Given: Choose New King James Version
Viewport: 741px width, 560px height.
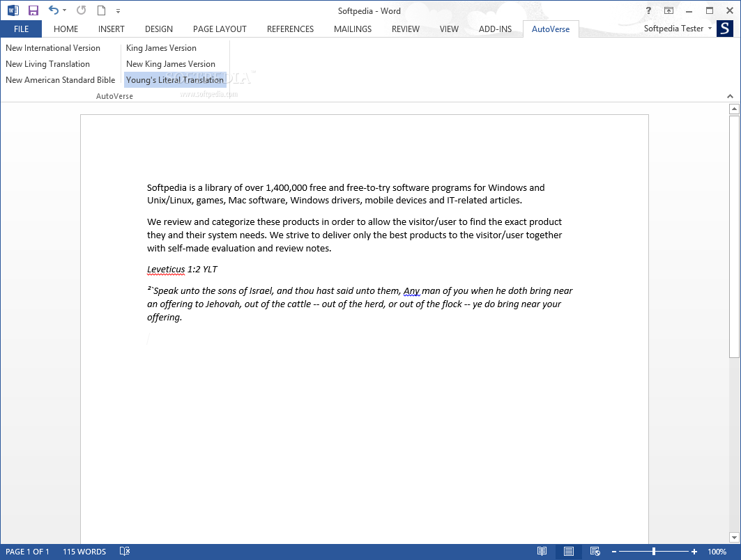Looking at the screenshot, I should (x=171, y=64).
